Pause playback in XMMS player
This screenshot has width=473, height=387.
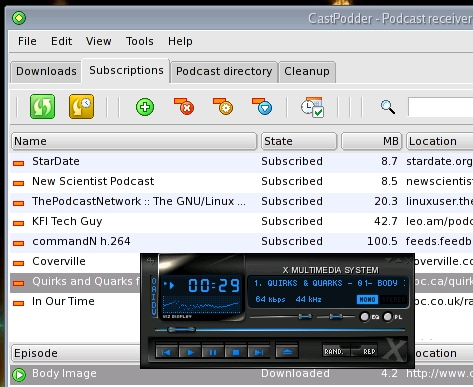213,352
